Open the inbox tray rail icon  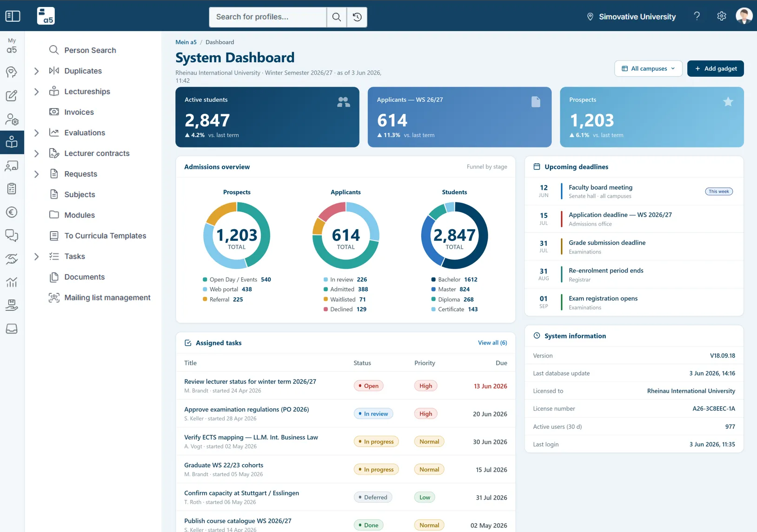point(12,329)
